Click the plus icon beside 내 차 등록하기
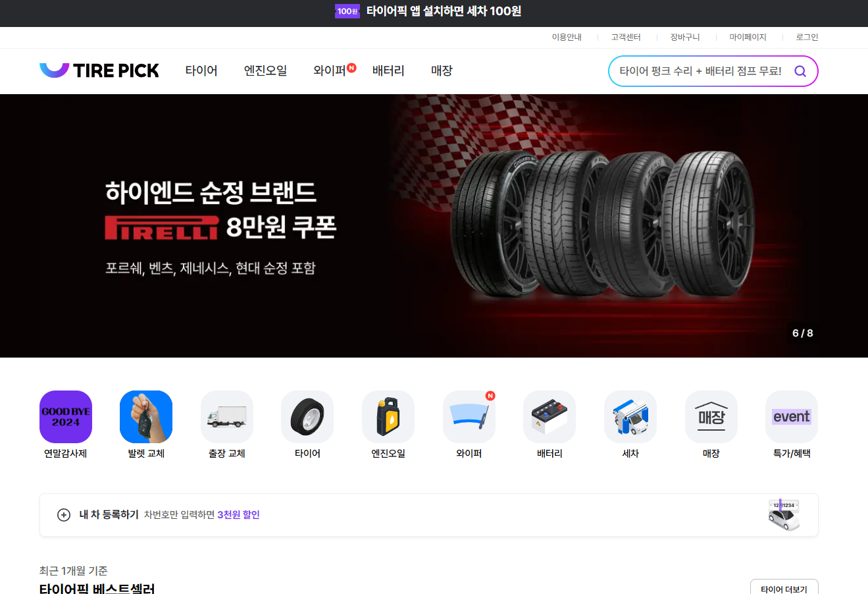The image size is (868, 594). coord(64,515)
